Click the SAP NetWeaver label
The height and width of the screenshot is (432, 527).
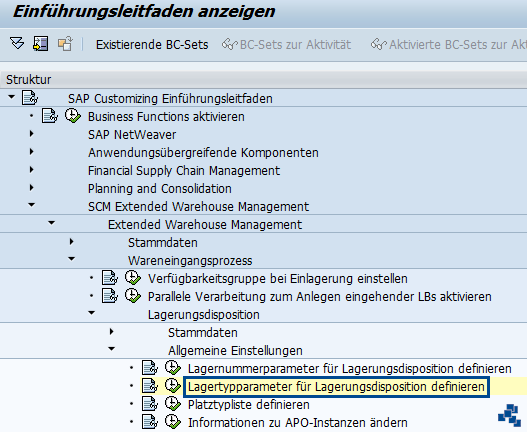(x=132, y=135)
